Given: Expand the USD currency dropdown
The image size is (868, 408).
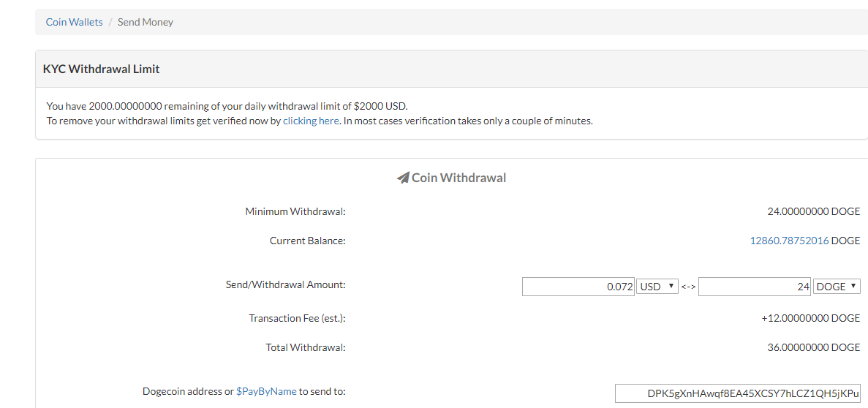Looking at the screenshot, I should [657, 286].
